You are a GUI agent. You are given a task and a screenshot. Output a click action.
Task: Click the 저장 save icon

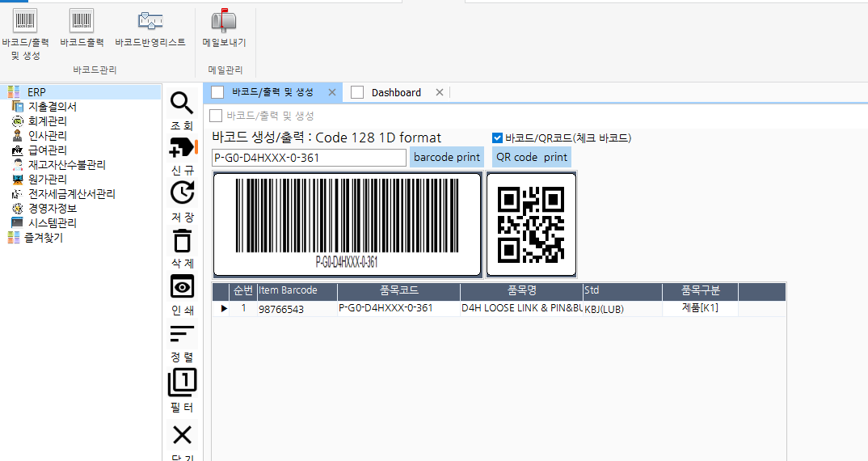(x=182, y=192)
